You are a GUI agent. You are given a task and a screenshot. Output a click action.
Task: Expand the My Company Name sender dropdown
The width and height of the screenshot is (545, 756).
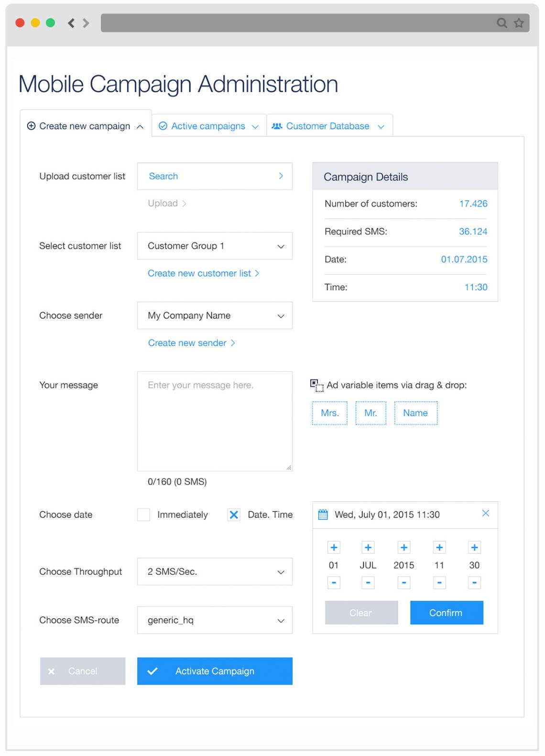[x=215, y=315]
